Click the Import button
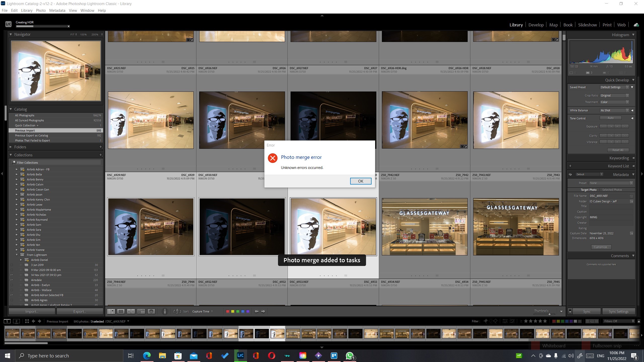 point(31,311)
